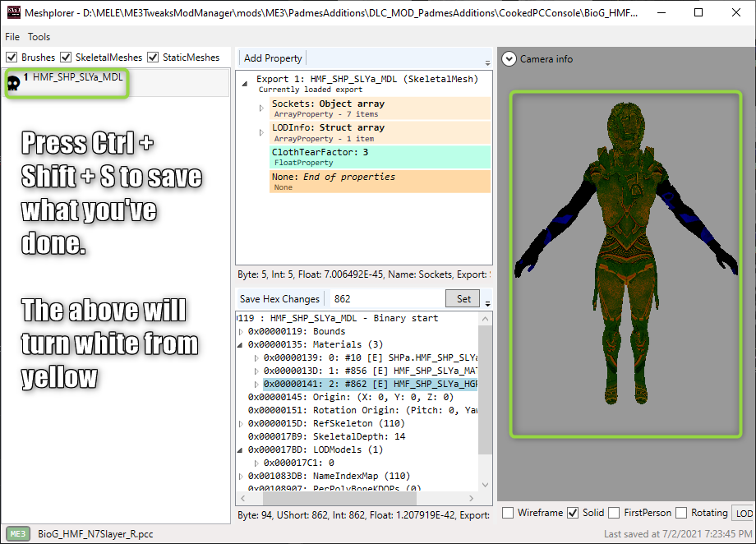This screenshot has height=544, width=756.
Task: Expand the Sockets Object array
Action: click(261, 108)
